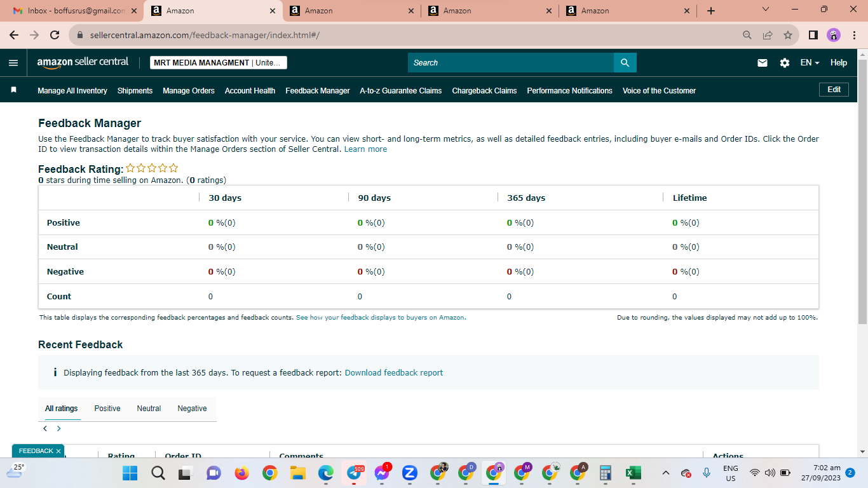
Task: Open the MRT MEDIA MANAGMENT account switcher
Action: [x=219, y=63]
